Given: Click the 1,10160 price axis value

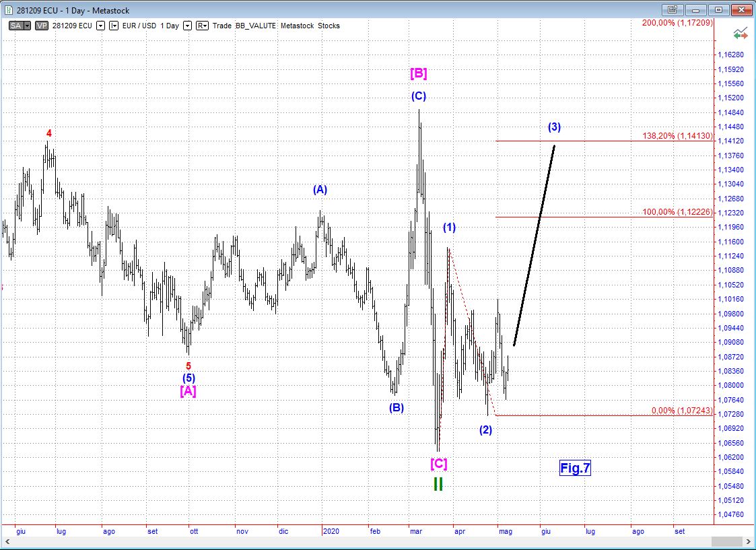Looking at the screenshot, I should click(x=730, y=300).
